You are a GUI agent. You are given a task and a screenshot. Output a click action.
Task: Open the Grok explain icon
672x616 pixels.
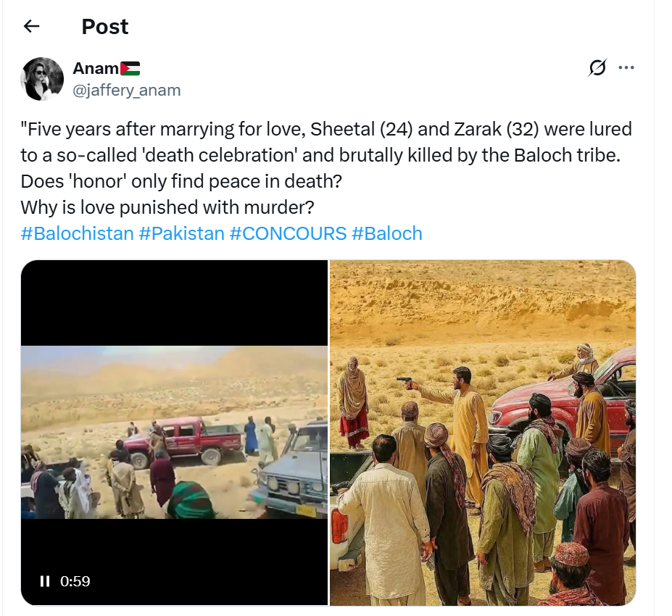[597, 67]
